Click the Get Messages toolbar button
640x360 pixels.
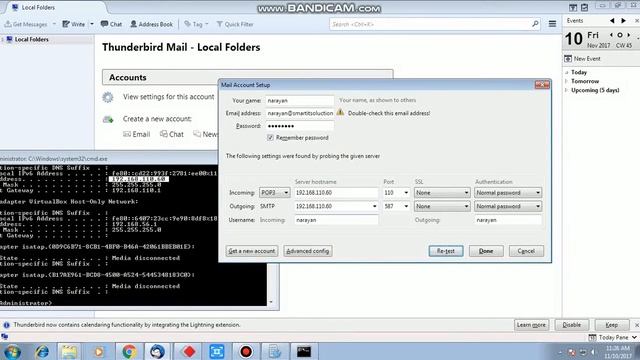26,24
